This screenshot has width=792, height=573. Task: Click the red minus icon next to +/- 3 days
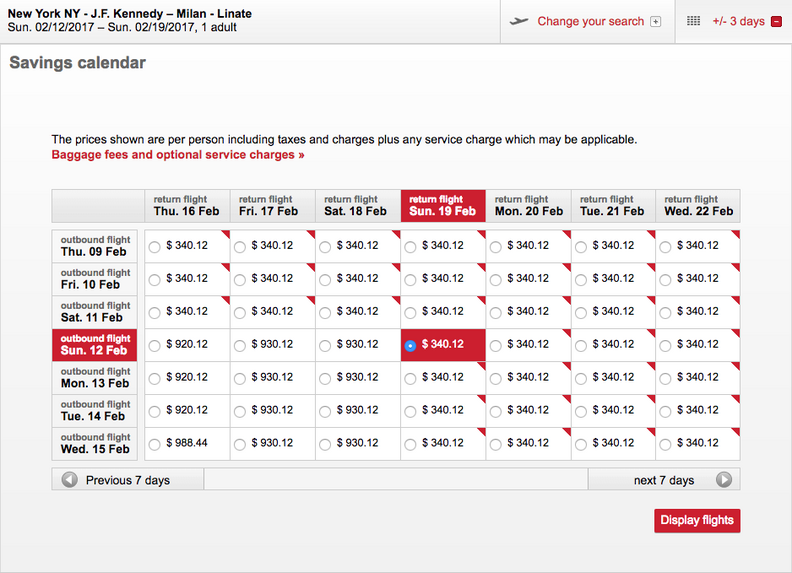776,21
